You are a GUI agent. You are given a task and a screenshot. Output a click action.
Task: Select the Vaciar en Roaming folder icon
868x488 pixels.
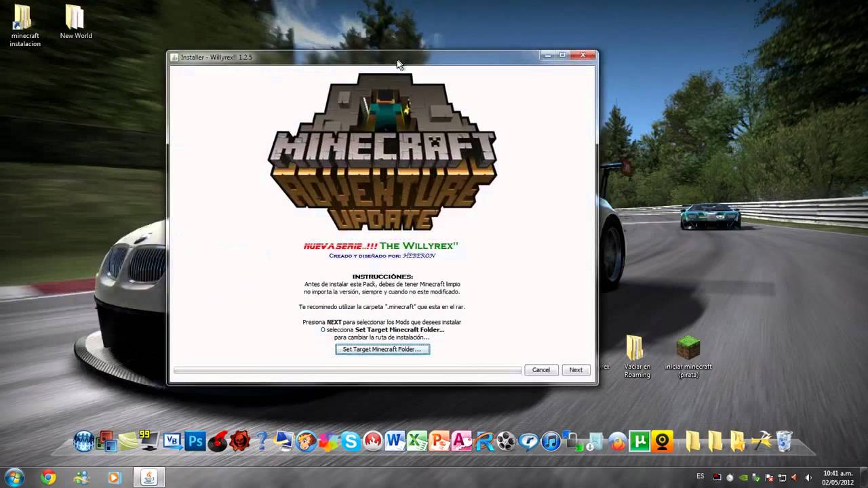tap(636, 357)
